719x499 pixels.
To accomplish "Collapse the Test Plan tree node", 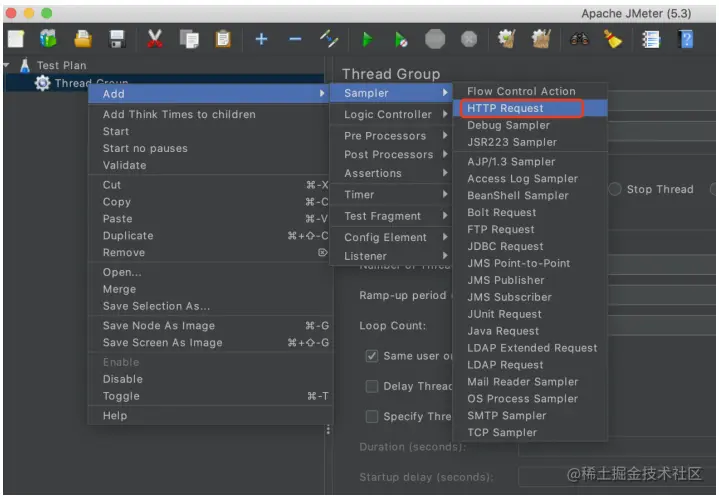I will point(6,65).
